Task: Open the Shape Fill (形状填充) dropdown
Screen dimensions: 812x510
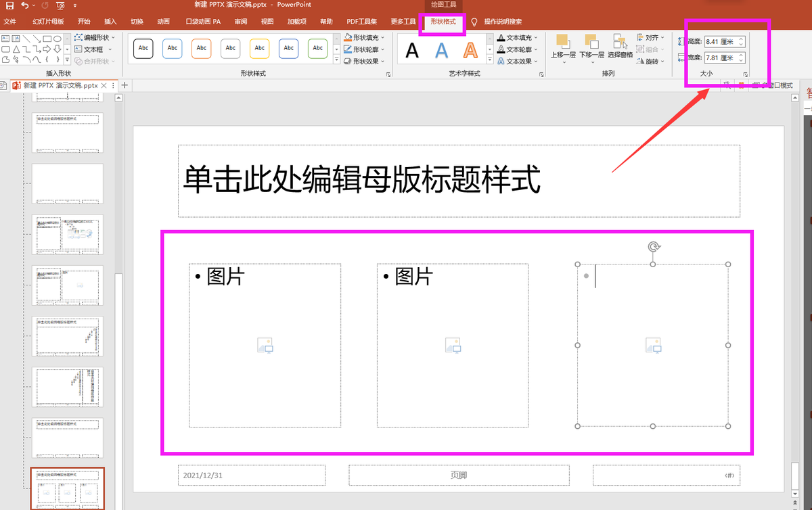Action: (x=364, y=37)
